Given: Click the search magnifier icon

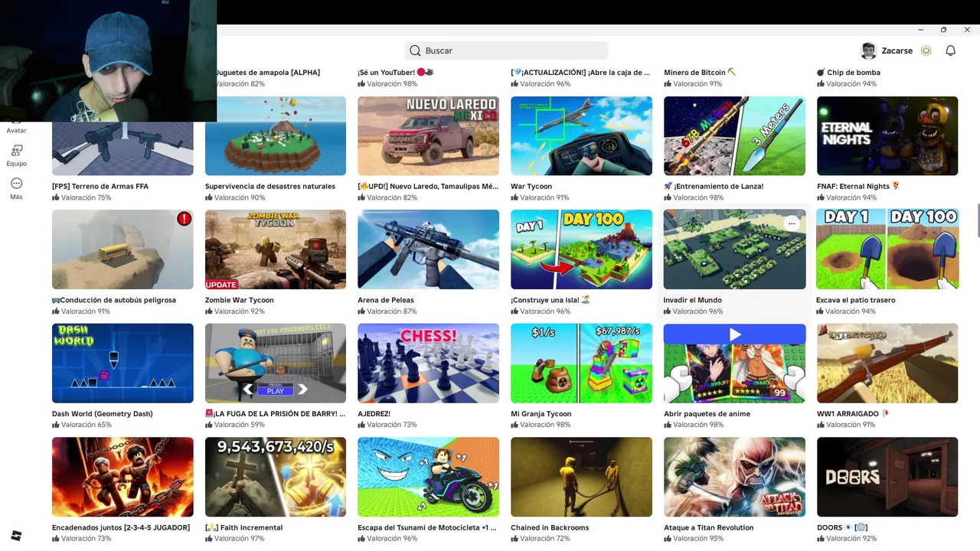Looking at the screenshot, I should click(x=415, y=51).
